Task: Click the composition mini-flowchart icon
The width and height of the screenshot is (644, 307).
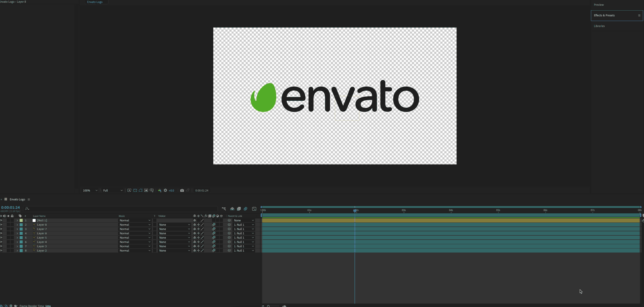Action: (x=224, y=209)
